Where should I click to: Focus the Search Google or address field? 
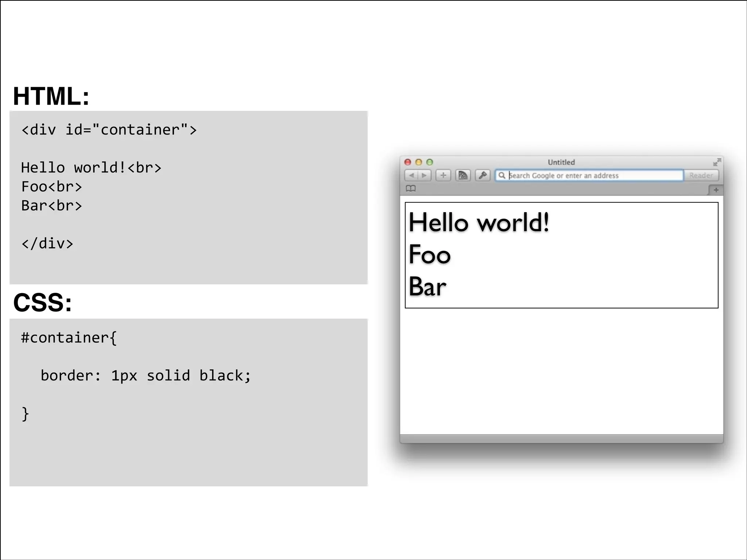589,175
